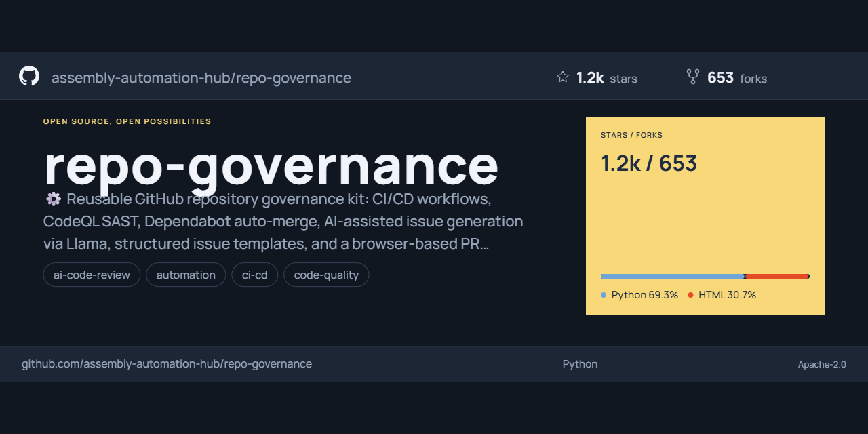
Task: Click the red HTML segment of language bar
Action: tap(777, 276)
